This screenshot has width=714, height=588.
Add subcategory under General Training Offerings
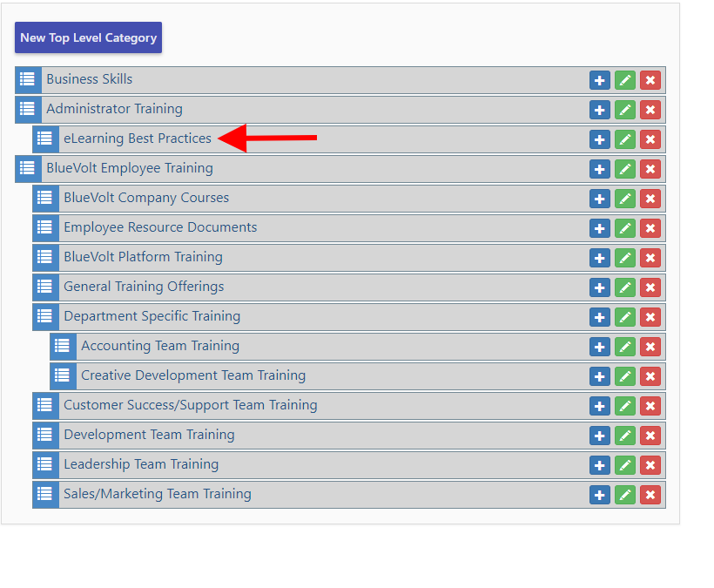click(x=600, y=287)
